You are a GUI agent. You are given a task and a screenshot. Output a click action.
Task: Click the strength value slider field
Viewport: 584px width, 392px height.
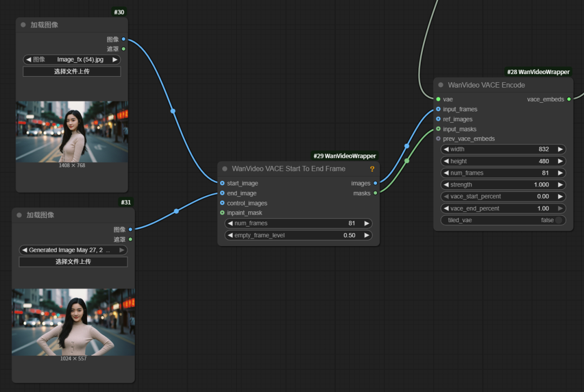pos(503,185)
